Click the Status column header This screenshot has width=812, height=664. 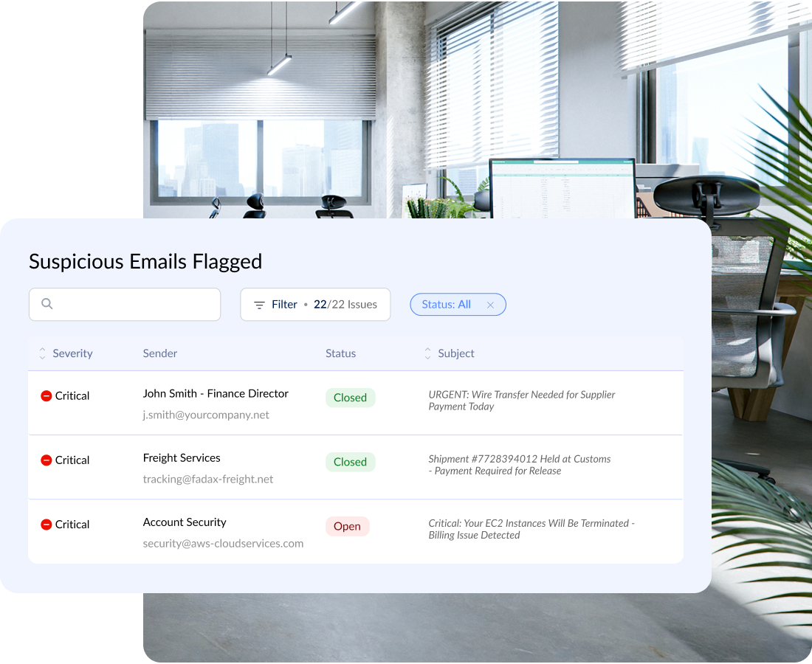coord(340,353)
